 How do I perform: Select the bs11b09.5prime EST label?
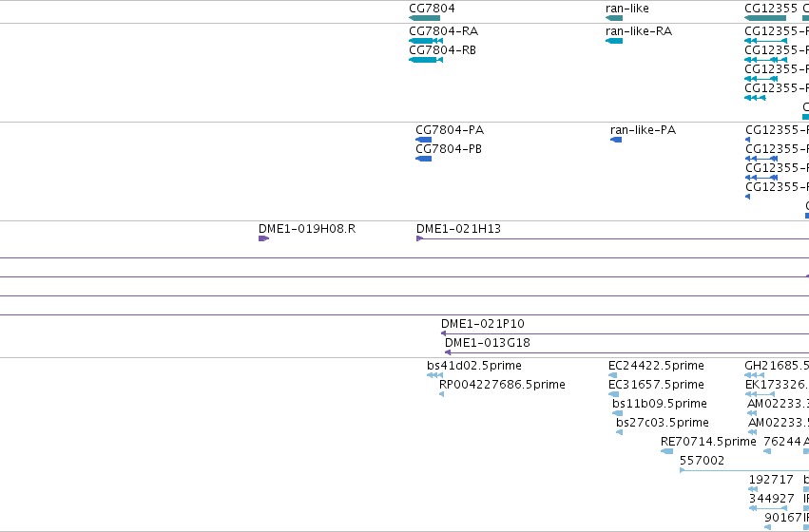[660, 404]
